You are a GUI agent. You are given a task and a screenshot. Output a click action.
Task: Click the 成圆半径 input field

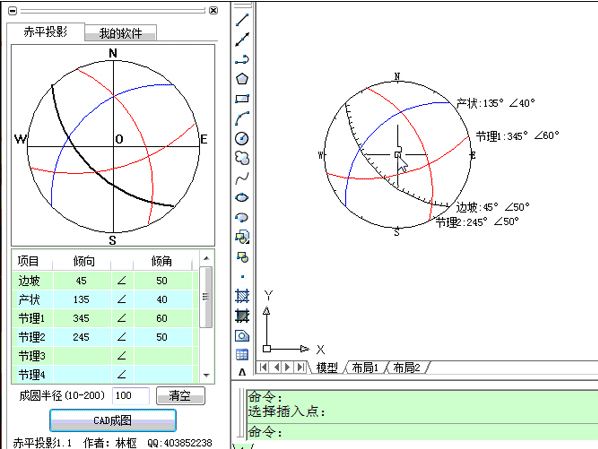tap(130, 396)
